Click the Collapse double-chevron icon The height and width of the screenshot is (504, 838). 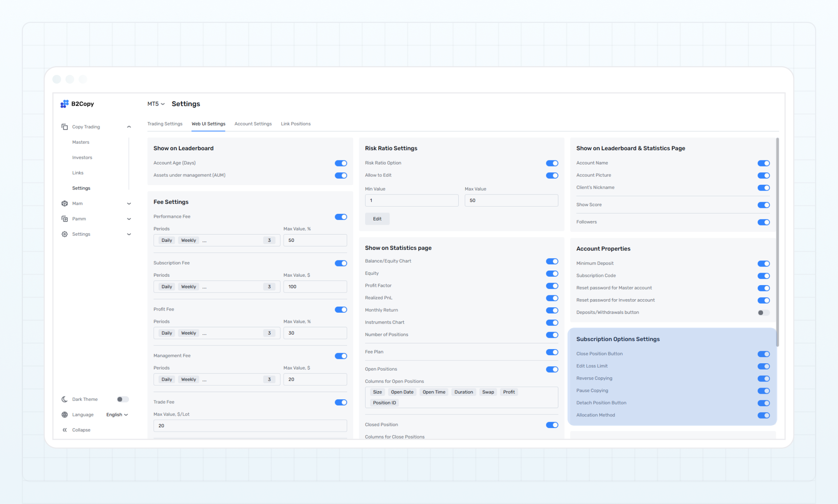pos(65,430)
